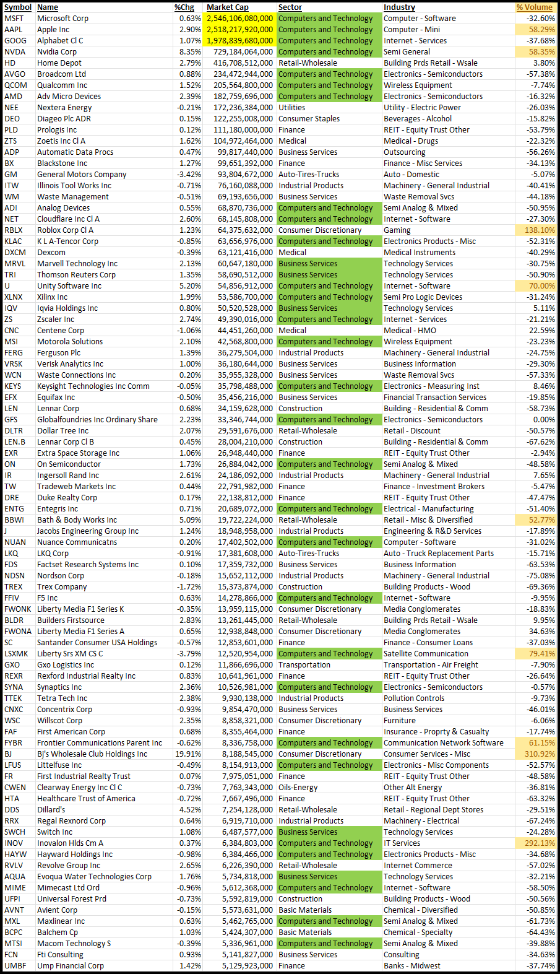Click the 138.10% volume cell
This screenshot has height=974, width=560.
point(540,230)
